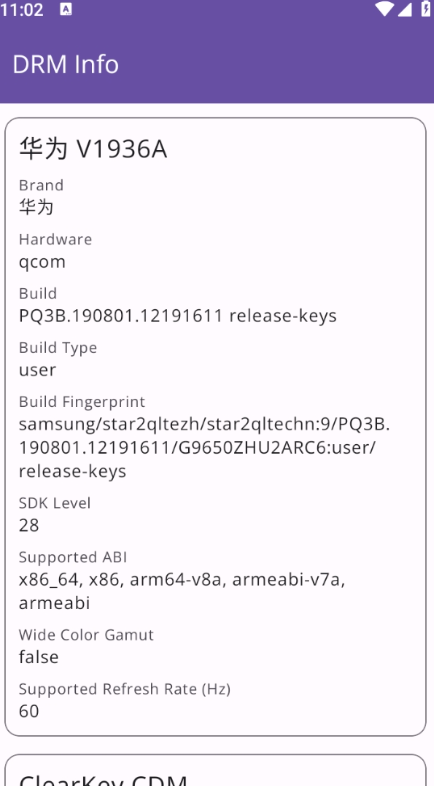Tap the SDK Level value 28
The image size is (434, 786).
(29, 525)
